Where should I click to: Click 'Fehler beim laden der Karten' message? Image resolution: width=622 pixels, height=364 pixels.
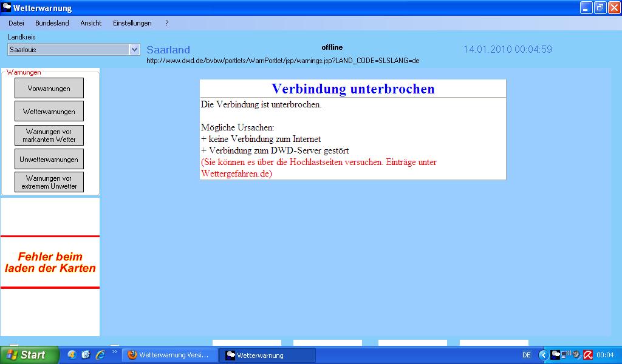50,262
